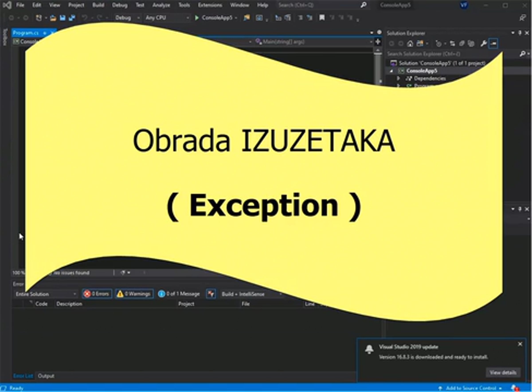Click the user account avatar icon
Image resolution: width=532 pixels, height=392 pixels.
click(464, 5)
